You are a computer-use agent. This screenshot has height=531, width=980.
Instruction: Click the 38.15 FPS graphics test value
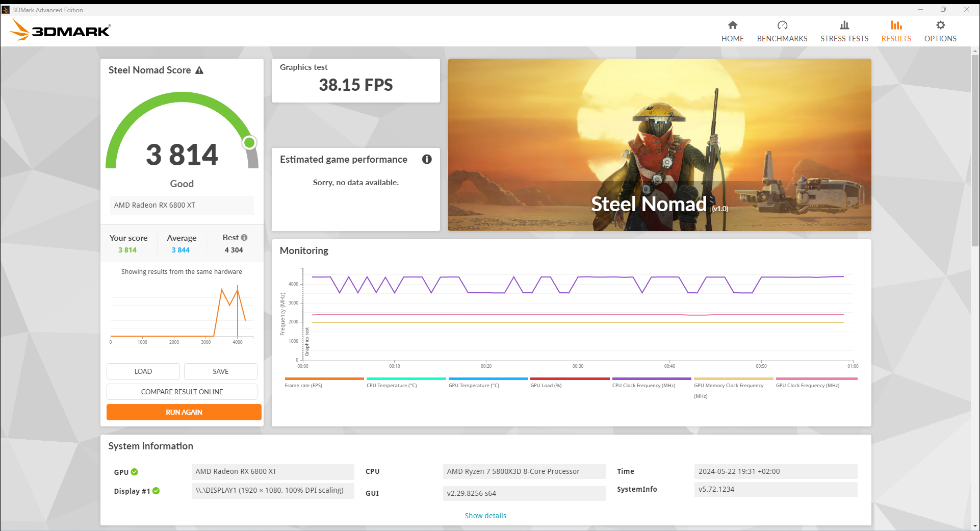pos(356,85)
